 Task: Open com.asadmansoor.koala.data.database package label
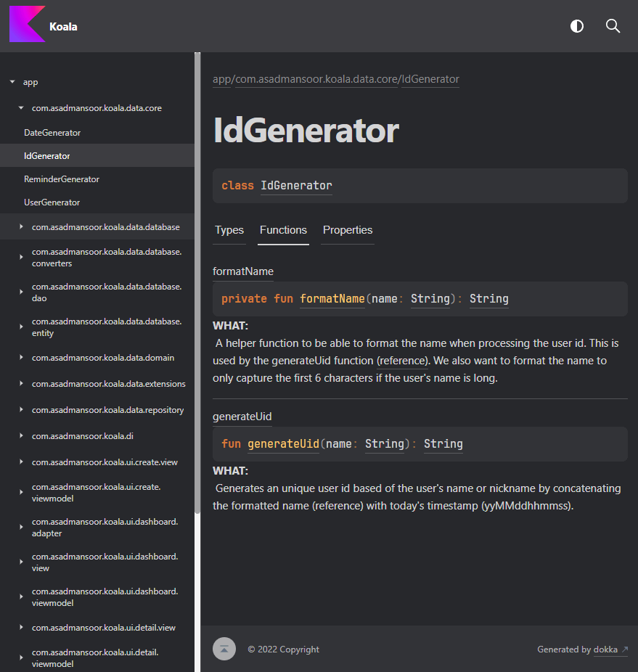point(105,226)
